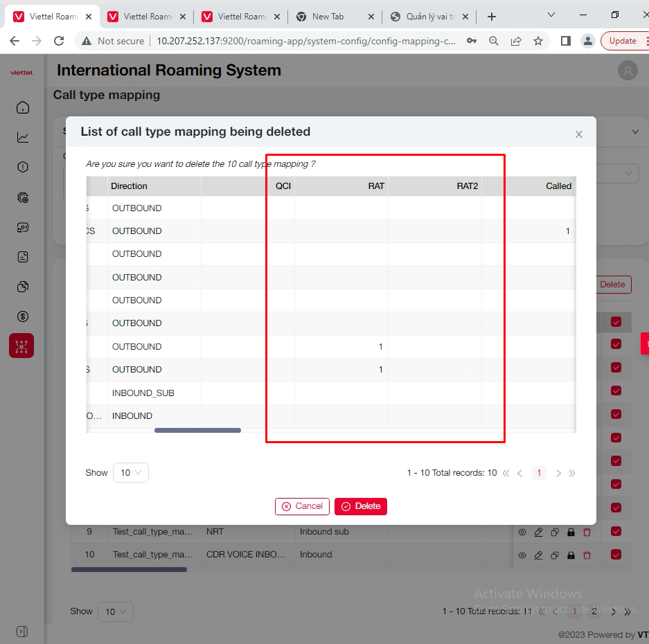Confirm with the red Delete button in dialog
This screenshot has width=649, height=644.
[x=360, y=506]
